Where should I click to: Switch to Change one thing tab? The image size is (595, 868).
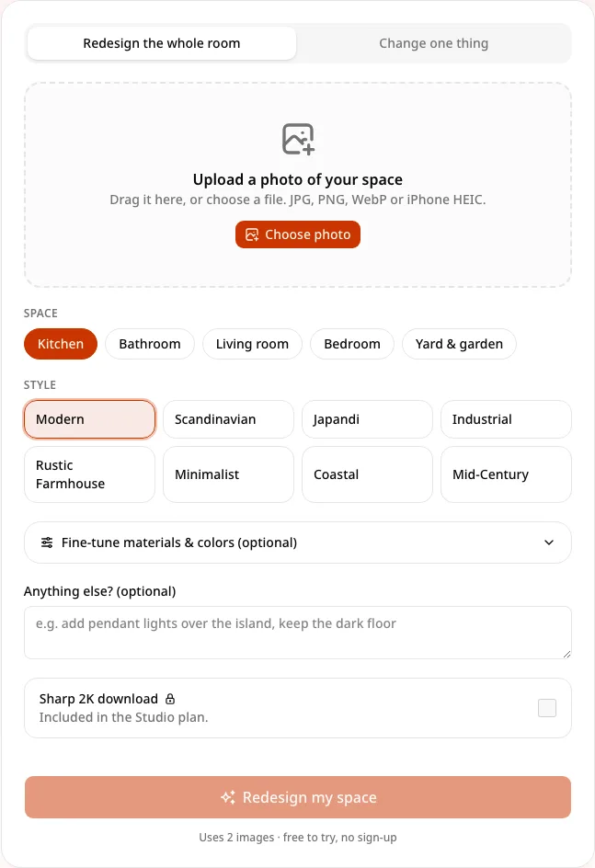pos(433,43)
